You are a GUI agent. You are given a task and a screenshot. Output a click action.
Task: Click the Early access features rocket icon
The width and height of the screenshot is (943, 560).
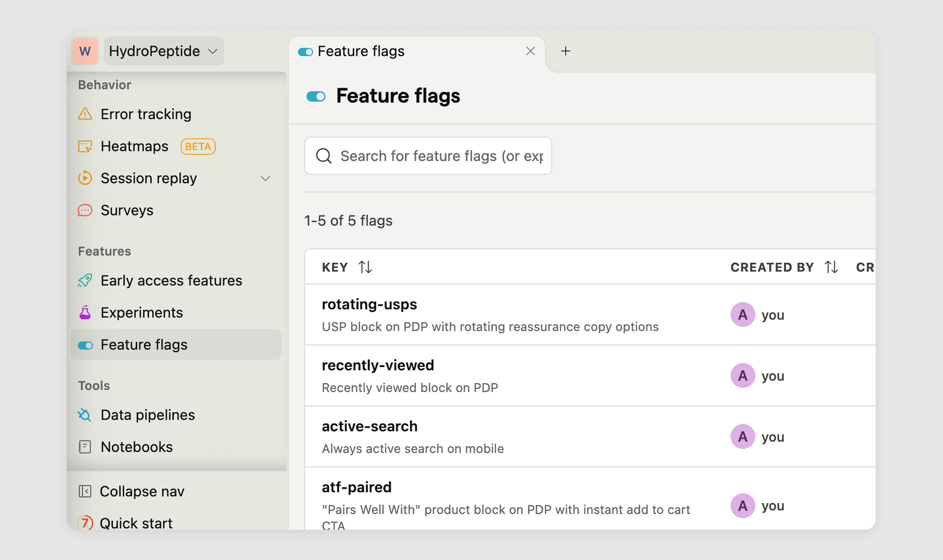(85, 281)
